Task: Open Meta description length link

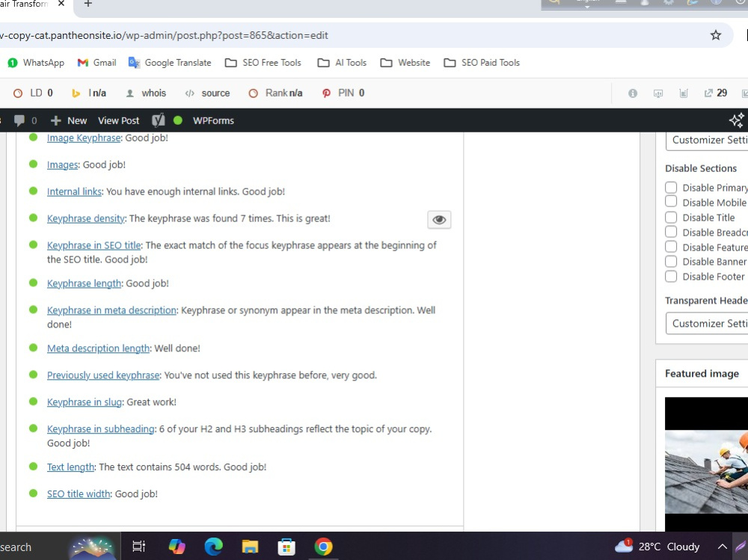Action: point(98,348)
